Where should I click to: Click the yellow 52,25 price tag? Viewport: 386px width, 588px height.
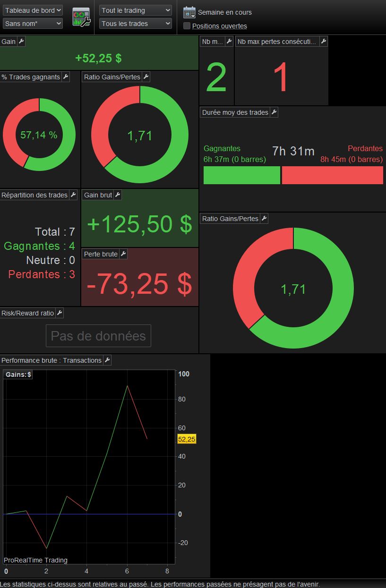(x=187, y=439)
